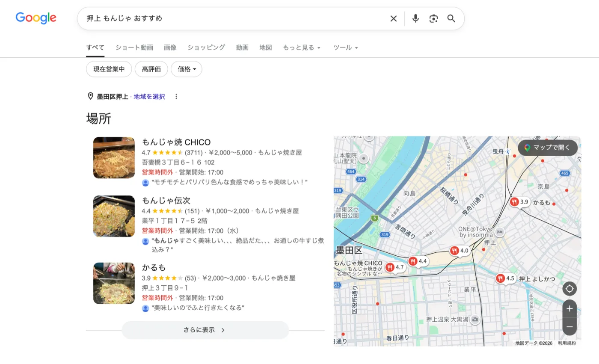599x364 pixels.
Task: Click ONE@Tokyo by insomnia map label
Action: [477, 232]
